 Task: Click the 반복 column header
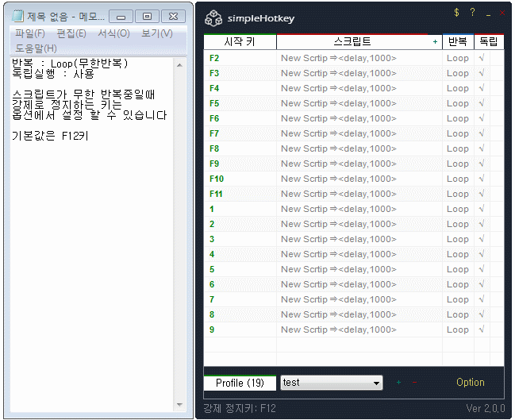[458, 42]
